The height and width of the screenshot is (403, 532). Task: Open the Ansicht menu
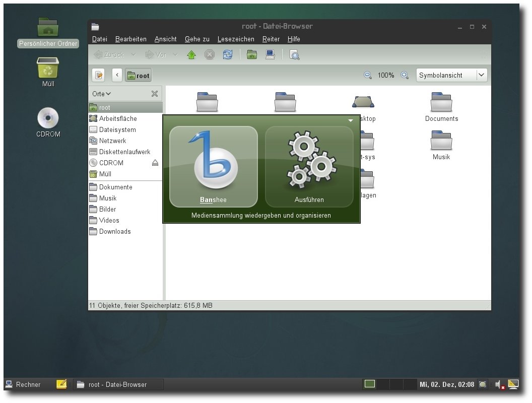click(166, 39)
